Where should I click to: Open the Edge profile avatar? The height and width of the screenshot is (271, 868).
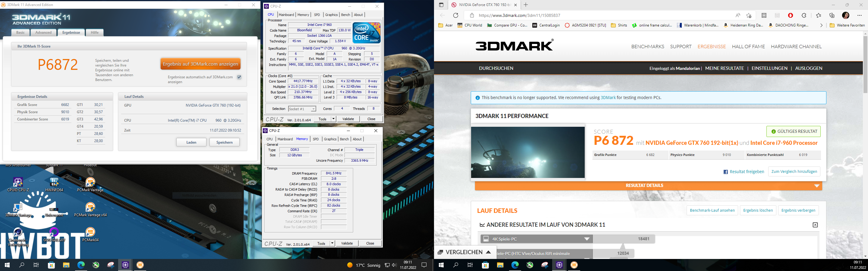[x=846, y=15]
